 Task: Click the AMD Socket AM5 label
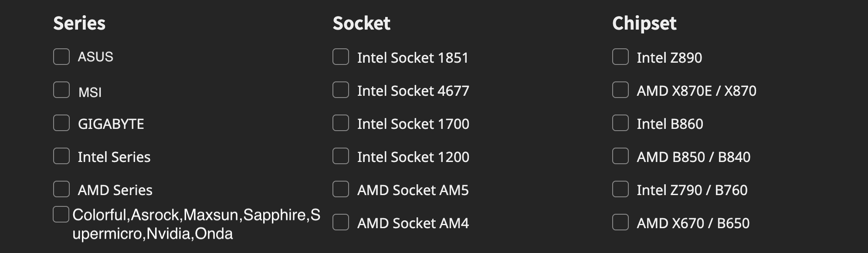click(413, 190)
